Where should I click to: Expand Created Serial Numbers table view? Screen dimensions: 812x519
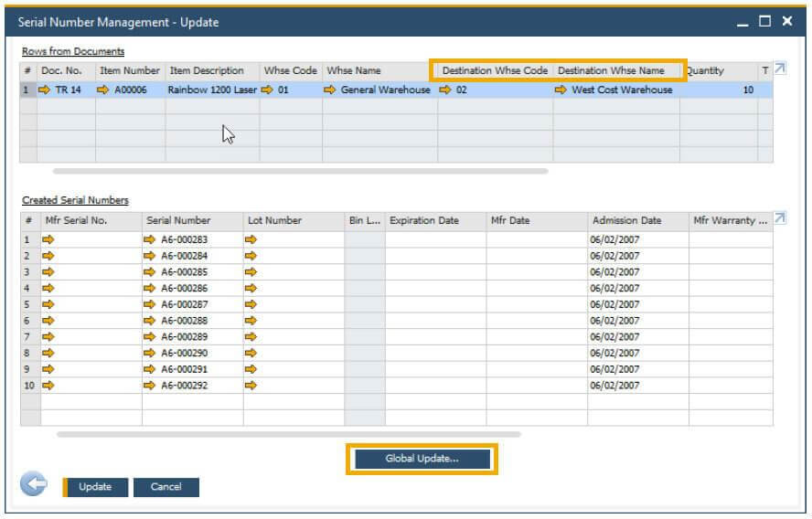click(780, 218)
